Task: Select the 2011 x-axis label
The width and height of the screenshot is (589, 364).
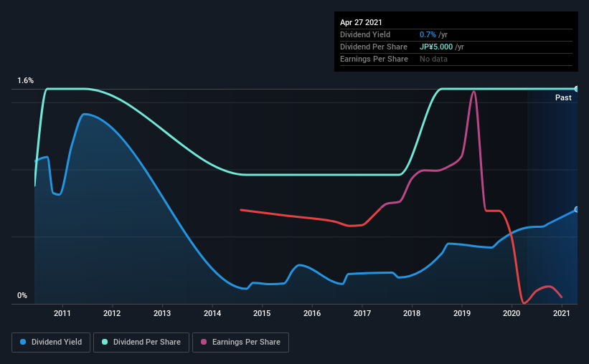Action: tap(62, 313)
